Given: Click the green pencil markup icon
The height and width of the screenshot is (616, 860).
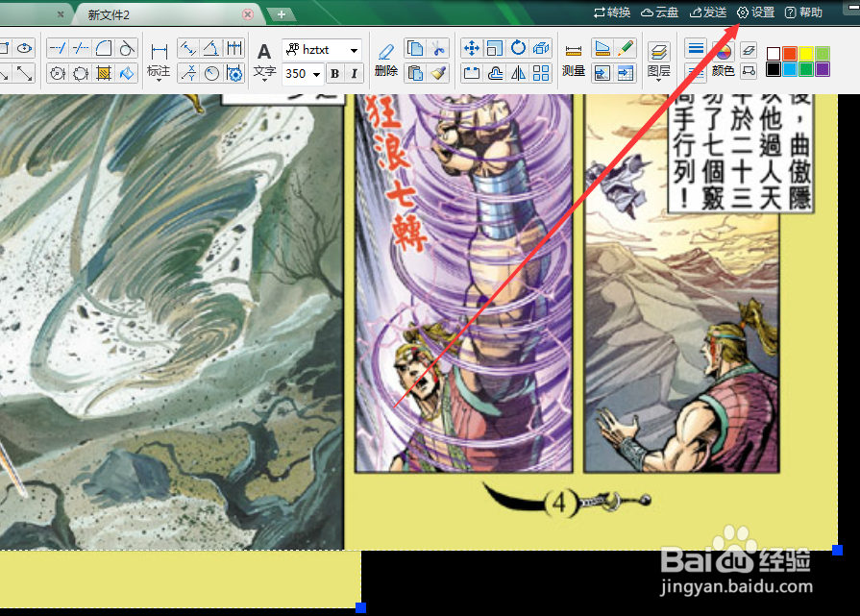Looking at the screenshot, I should (626, 49).
